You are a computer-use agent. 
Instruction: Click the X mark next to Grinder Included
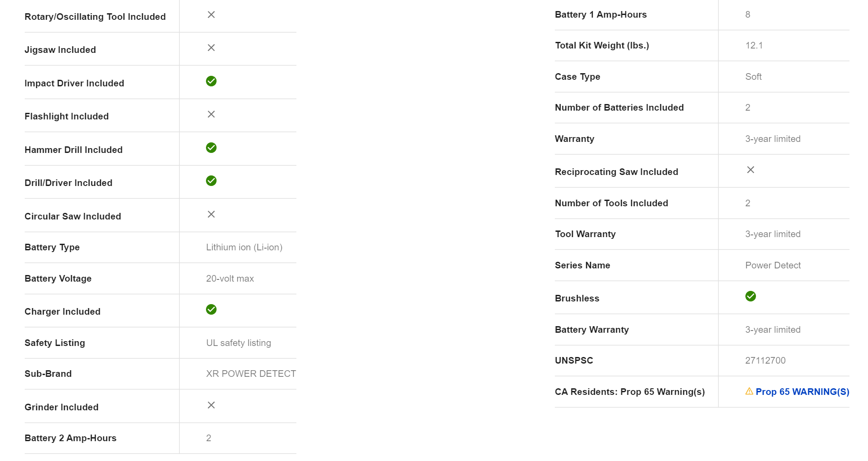[x=211, y=405]
